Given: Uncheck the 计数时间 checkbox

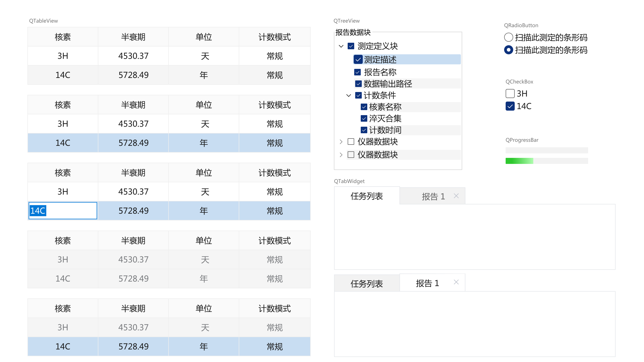Looking at the screenshot, I should click(x=364, y=130).
